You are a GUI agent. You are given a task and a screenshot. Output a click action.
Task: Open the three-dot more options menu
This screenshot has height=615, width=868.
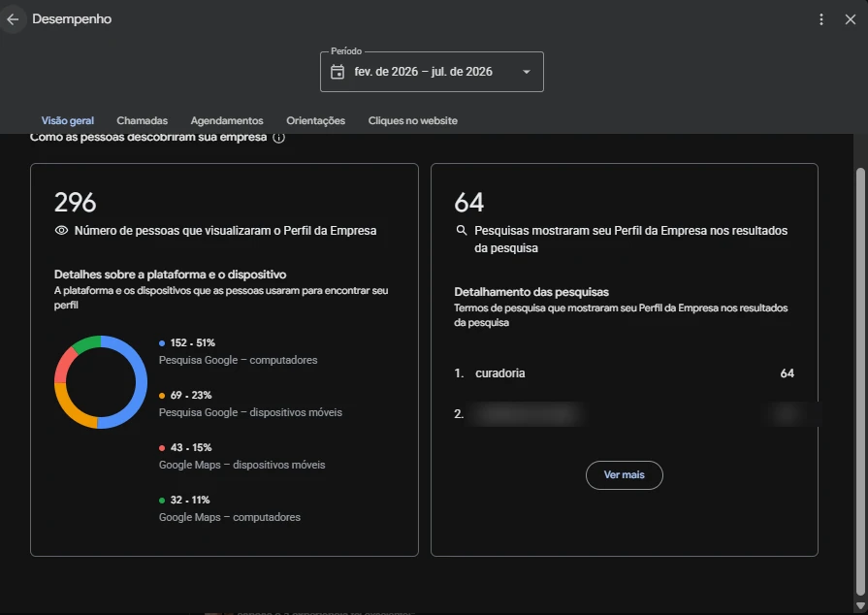820,19
